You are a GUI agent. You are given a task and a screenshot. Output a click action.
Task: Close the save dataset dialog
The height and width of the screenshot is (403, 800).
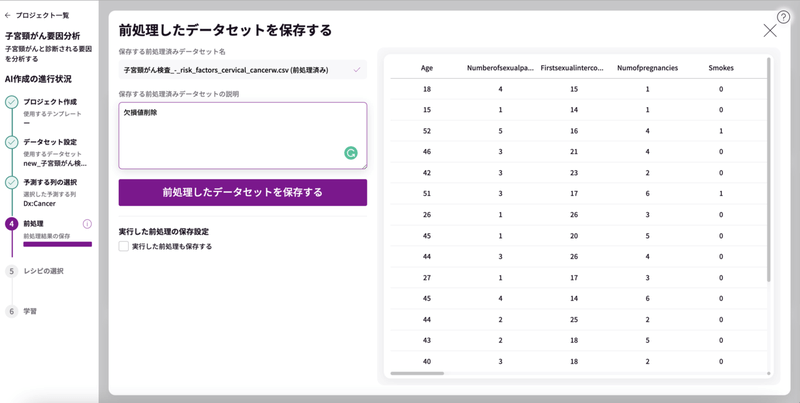click(x=769, y=31)
